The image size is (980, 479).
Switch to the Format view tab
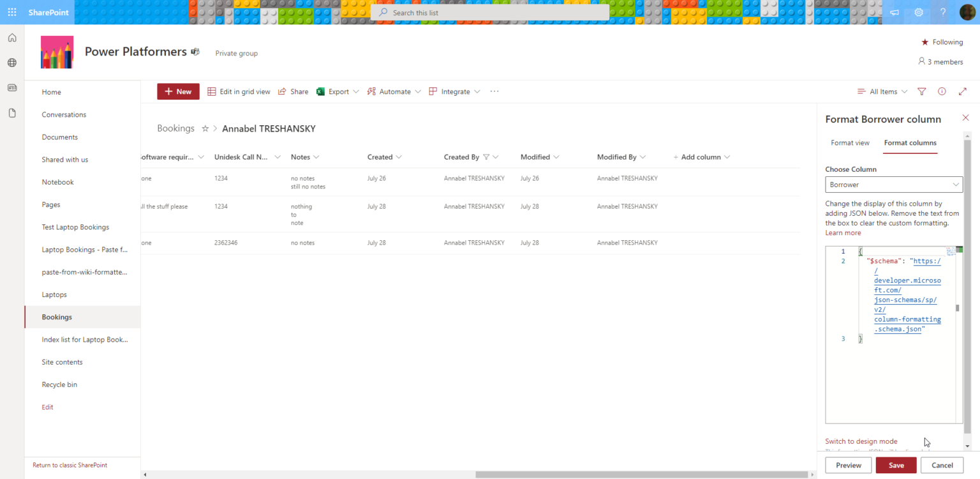[x=850, y=142]
